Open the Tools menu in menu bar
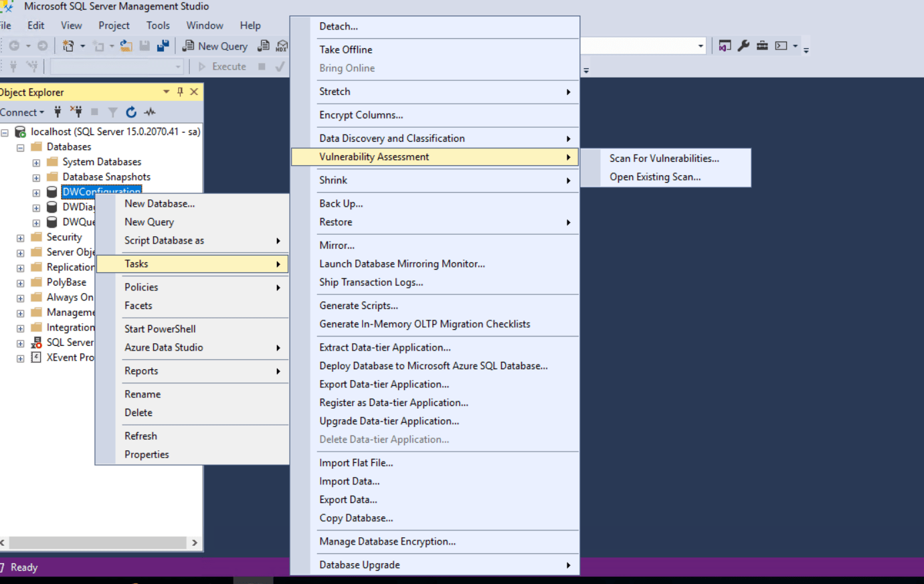The height and width of the screenshot is (584, 924). coord(158,25)
